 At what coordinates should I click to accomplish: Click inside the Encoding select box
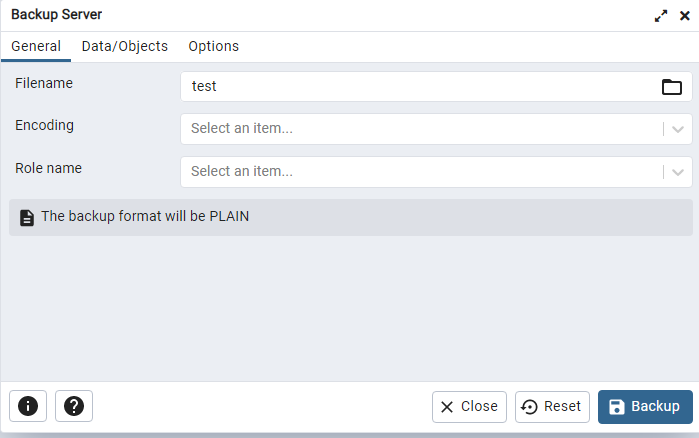420,129
